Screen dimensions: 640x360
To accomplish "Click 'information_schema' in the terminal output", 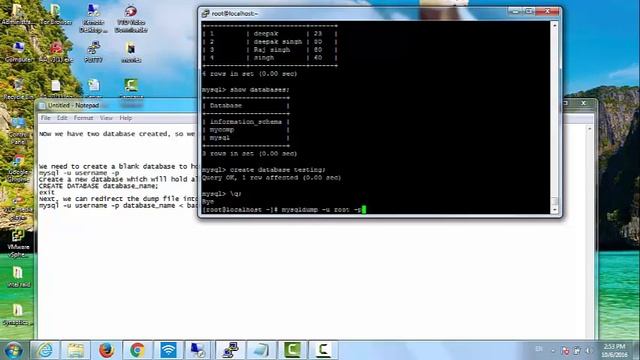I will click(x=246, y=122).
